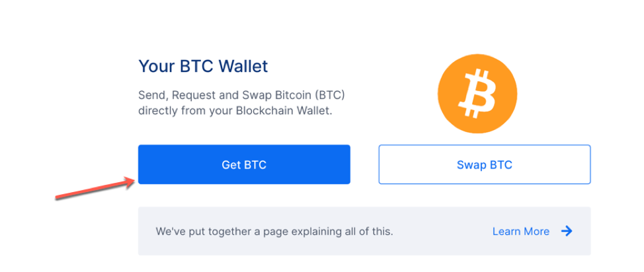
Task: Click the Get BTC button
Action: pos(244,164)
